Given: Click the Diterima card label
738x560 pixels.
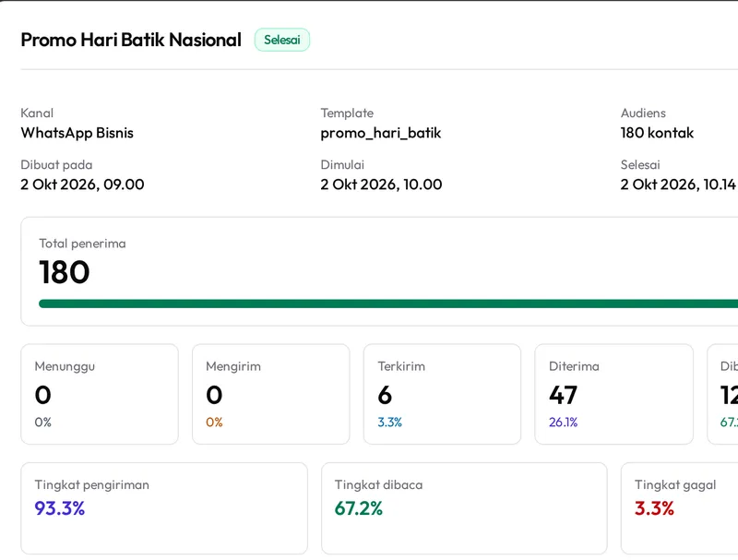Looking at the screenshot, I should pyautogui.click(x=574, y=366).
